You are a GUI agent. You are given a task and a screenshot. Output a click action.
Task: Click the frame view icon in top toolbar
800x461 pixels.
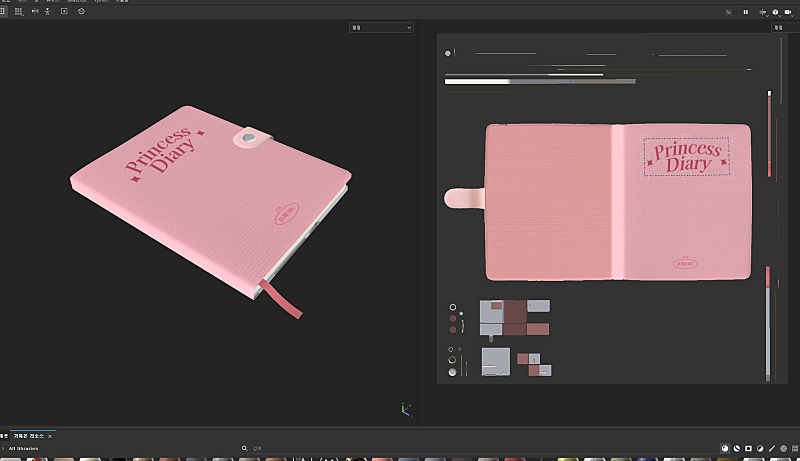[x=65, y=11]
